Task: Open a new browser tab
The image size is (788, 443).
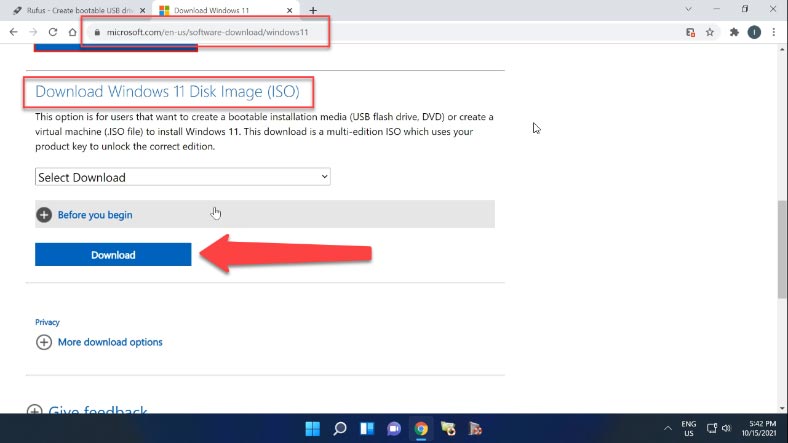Action: click(x=313, y=10)
